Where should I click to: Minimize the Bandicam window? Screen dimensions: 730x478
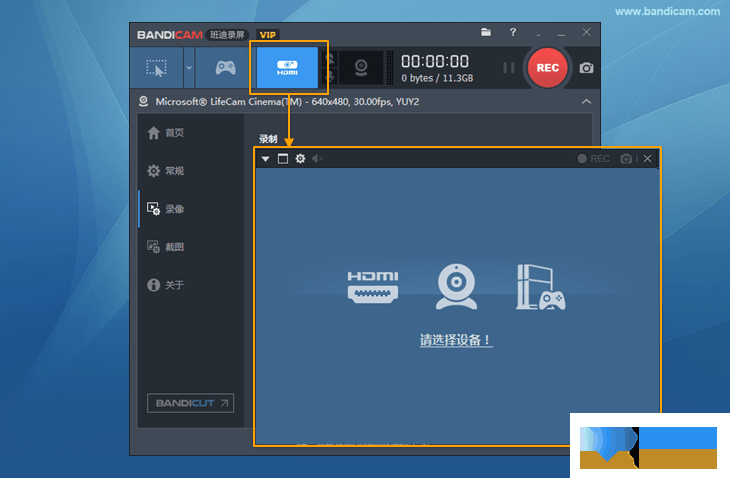point(561,33)
